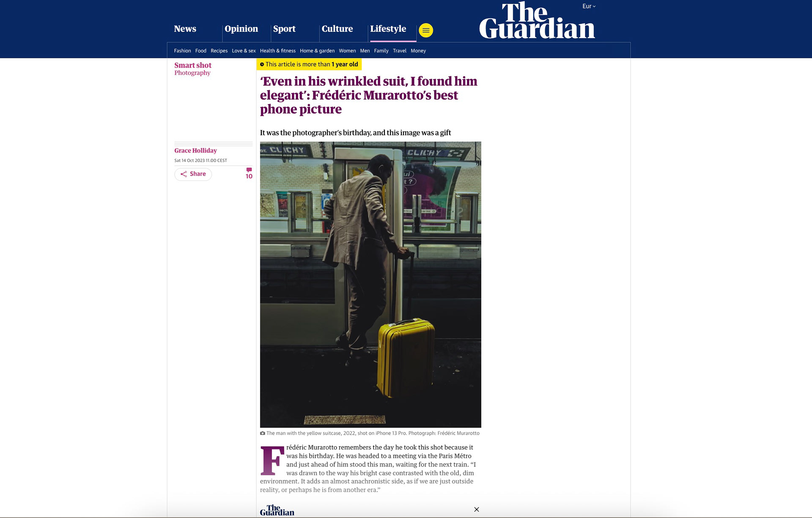Open author Grace Holliday's profile
The height and width of the screenshot is (518, 812).
pyautogui.click(x=195, y=151)
